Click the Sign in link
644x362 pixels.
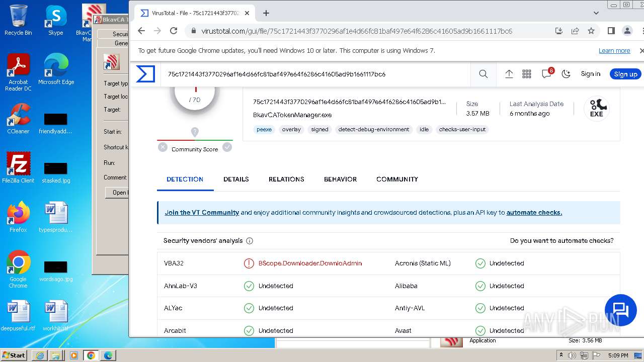coord(591,74)
